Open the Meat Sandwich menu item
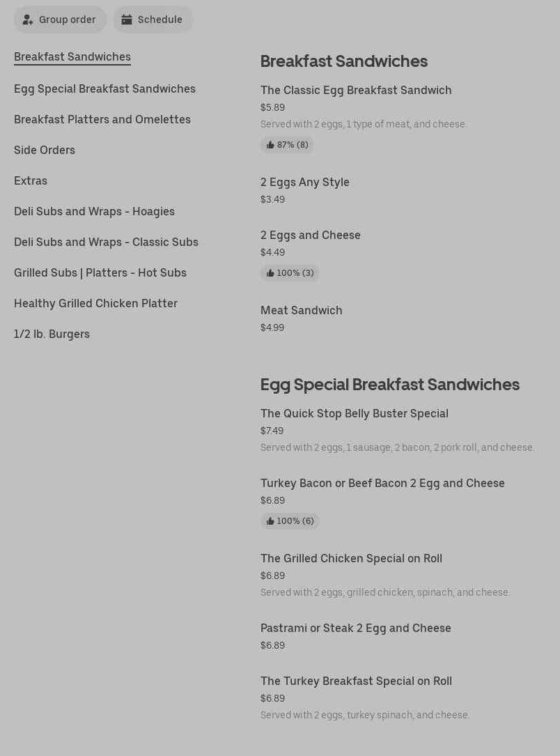Screen dimensions: 560x756 (302, 310)
